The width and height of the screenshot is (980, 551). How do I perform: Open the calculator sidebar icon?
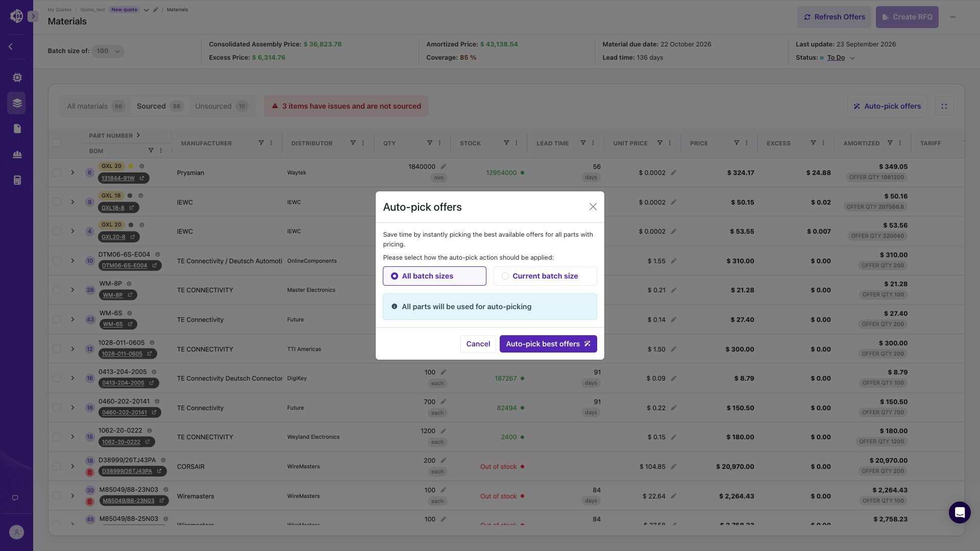(17, 180)
